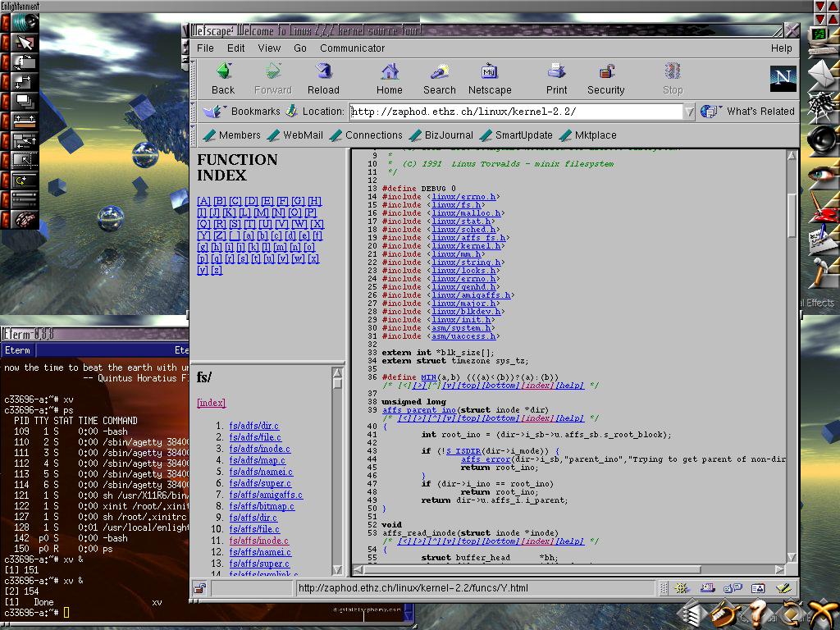Click the Members personal toolbar link
This screenshot has width=840, height=630.
(x=232, y=135)
